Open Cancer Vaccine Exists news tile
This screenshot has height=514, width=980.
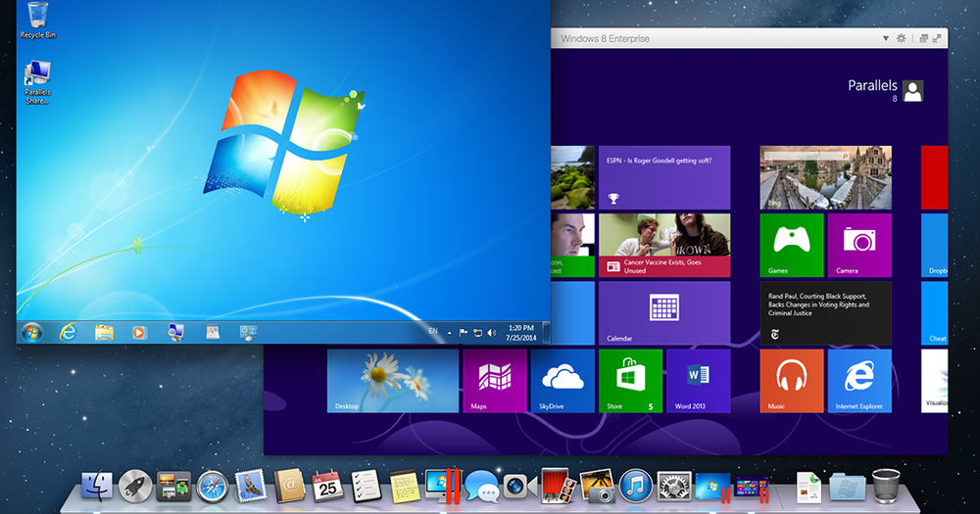point(664,246)
